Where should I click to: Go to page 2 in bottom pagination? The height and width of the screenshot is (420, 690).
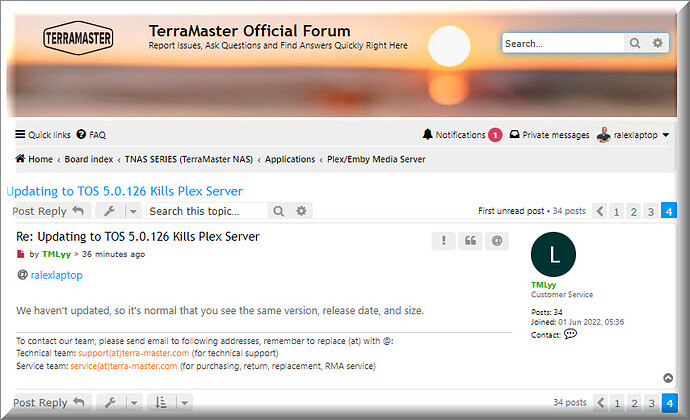point(635,403)
